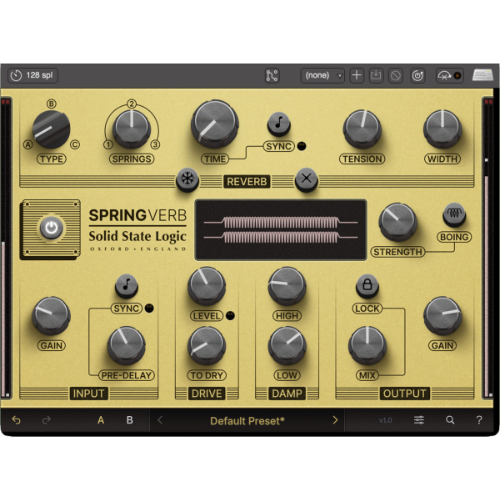Click the magnifier search icon

(x=450, y=420)
